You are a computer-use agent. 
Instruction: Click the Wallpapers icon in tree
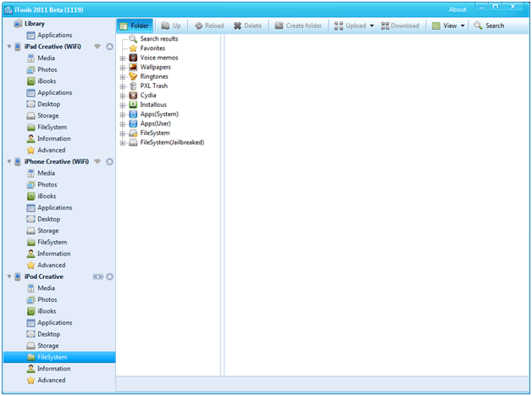133,67
